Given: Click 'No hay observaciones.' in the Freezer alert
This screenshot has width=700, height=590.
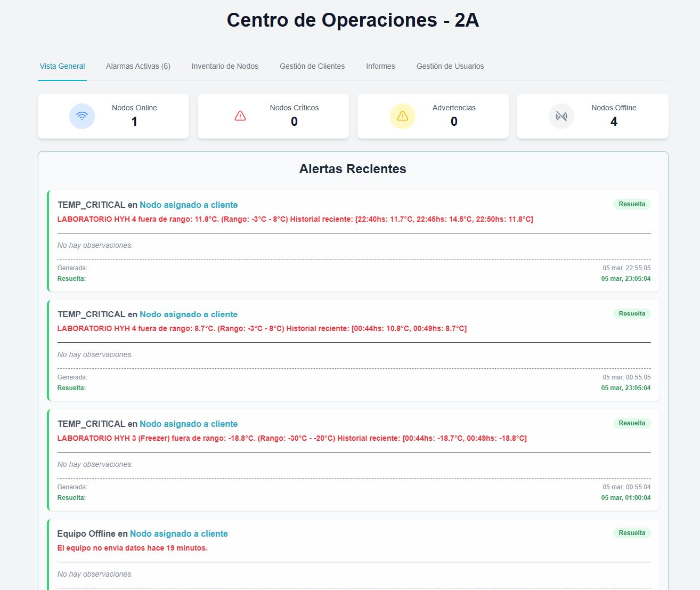Looking at the screenshot, I should tap(95, 464).
